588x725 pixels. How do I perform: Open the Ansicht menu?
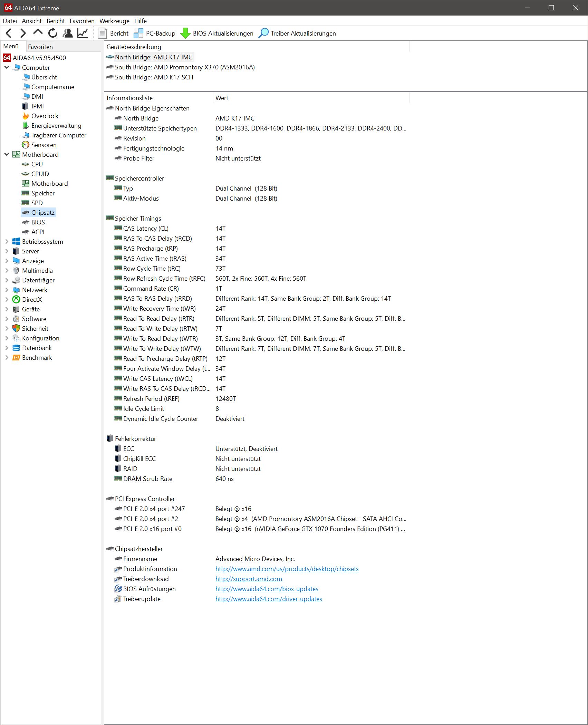(x=32, y=21)
